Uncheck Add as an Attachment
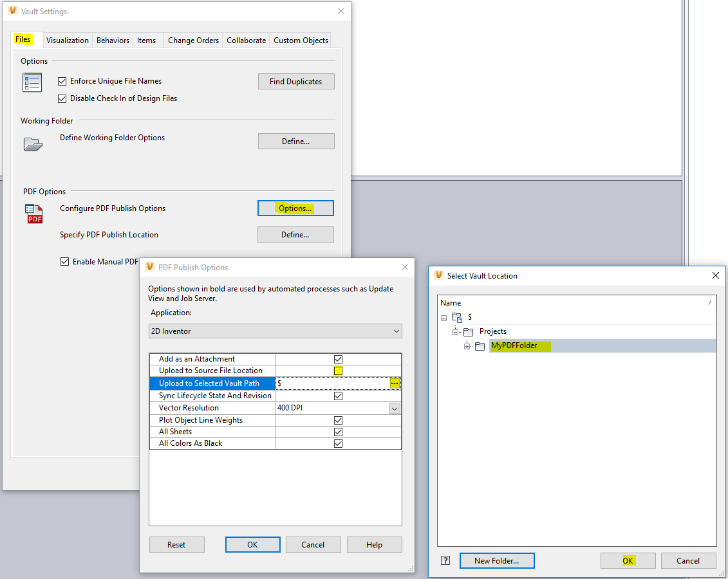Image resolution: width=728 pixels, height=579 pixels. pyautogui.click(x=338, y=359)
